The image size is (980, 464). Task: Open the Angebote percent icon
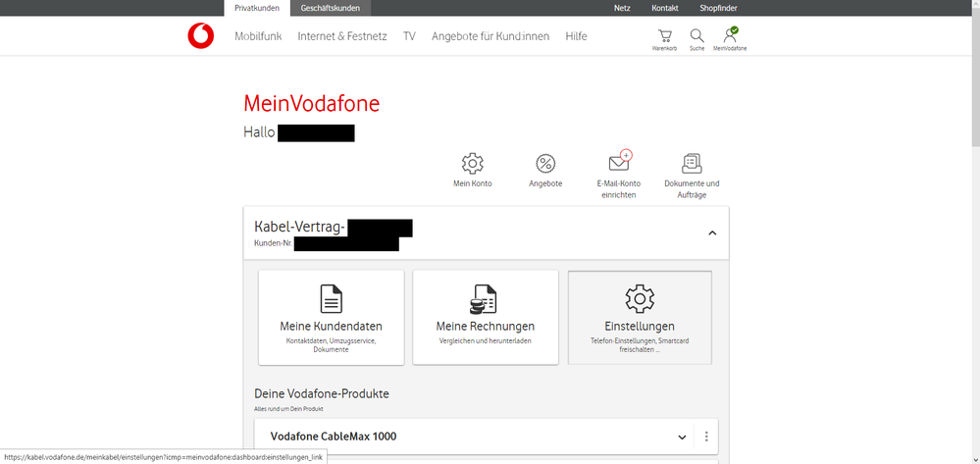(x=545, y=164)
